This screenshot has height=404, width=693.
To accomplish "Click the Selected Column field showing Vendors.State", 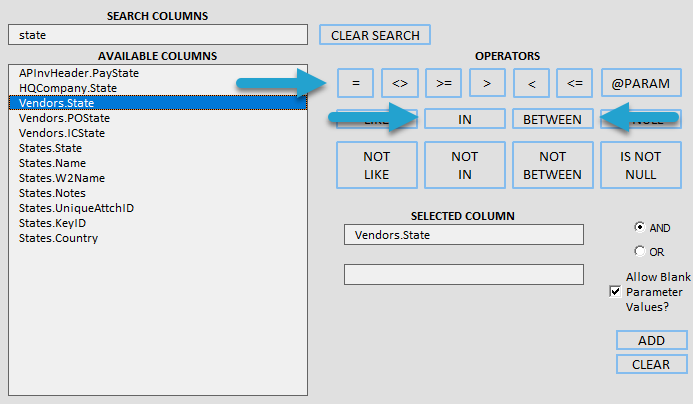I will tap(464, 235).
